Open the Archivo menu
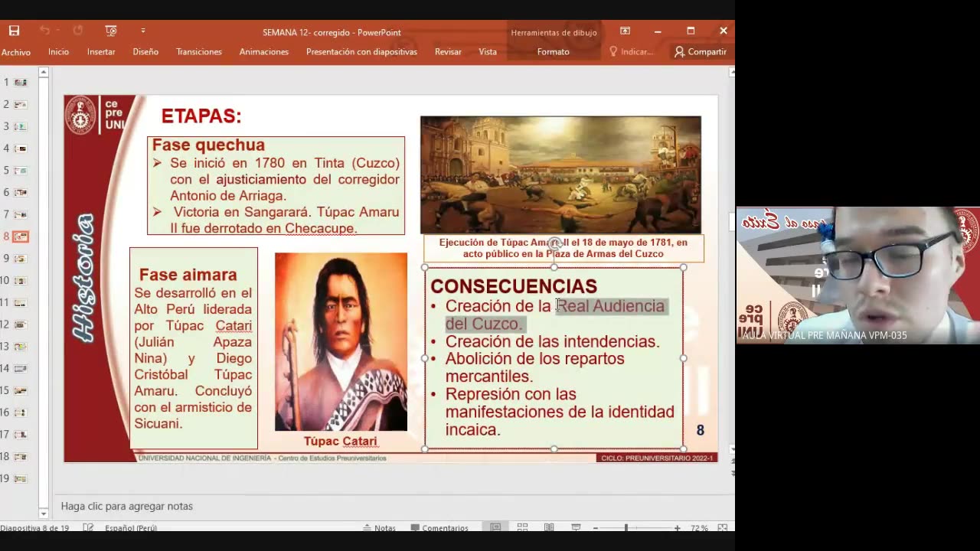This screenshot has height=551, width=980. pyautogui.click(x=15, y=52)
